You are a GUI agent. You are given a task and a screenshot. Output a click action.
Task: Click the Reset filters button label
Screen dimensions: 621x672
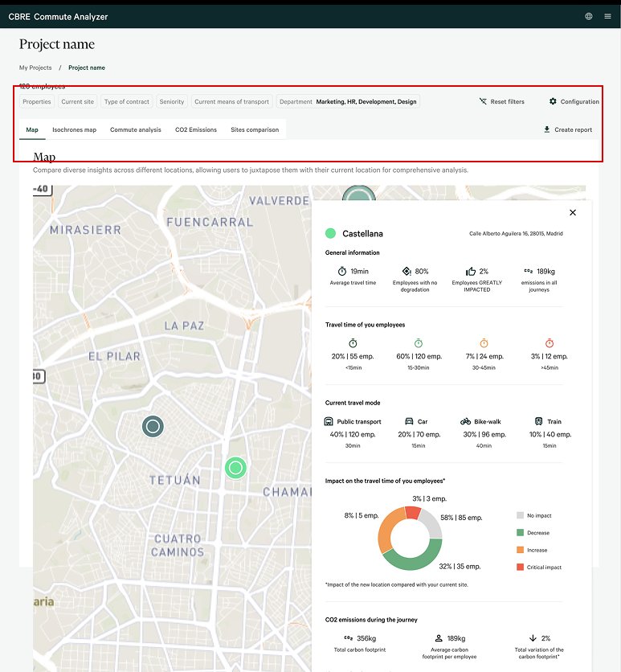[507, 101]
